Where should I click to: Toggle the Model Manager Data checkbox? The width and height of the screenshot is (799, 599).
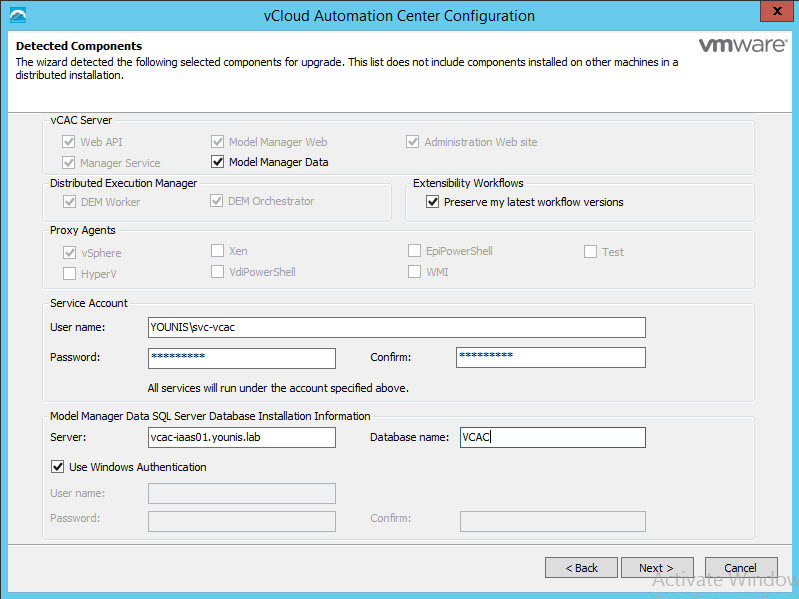click(x=218, y=162)
